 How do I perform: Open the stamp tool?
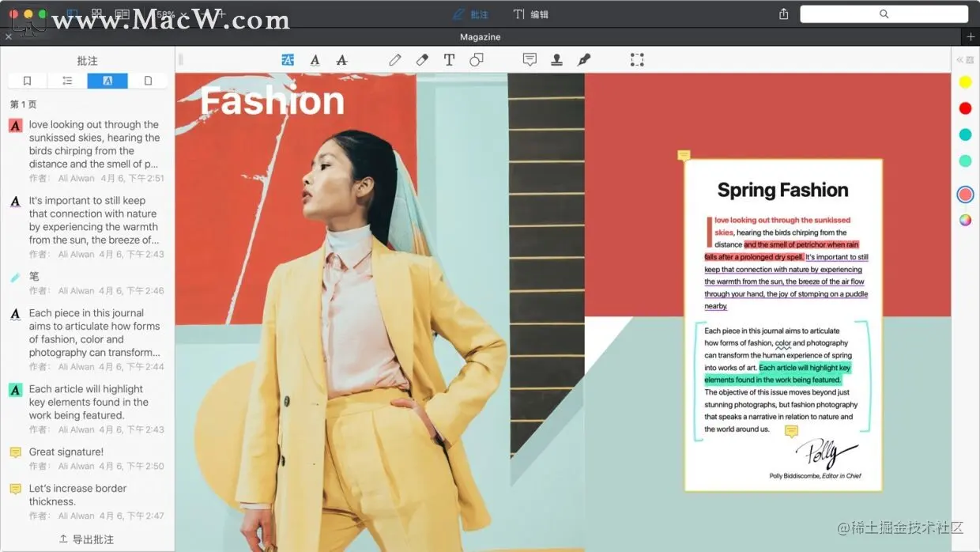click(556, 60)
